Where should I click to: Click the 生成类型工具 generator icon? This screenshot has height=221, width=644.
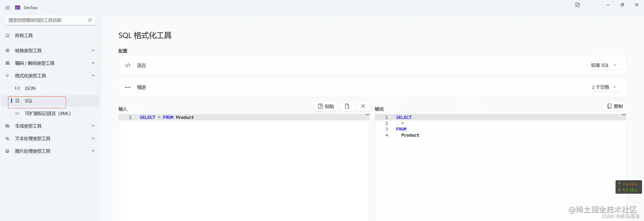[x=7, y=126]
